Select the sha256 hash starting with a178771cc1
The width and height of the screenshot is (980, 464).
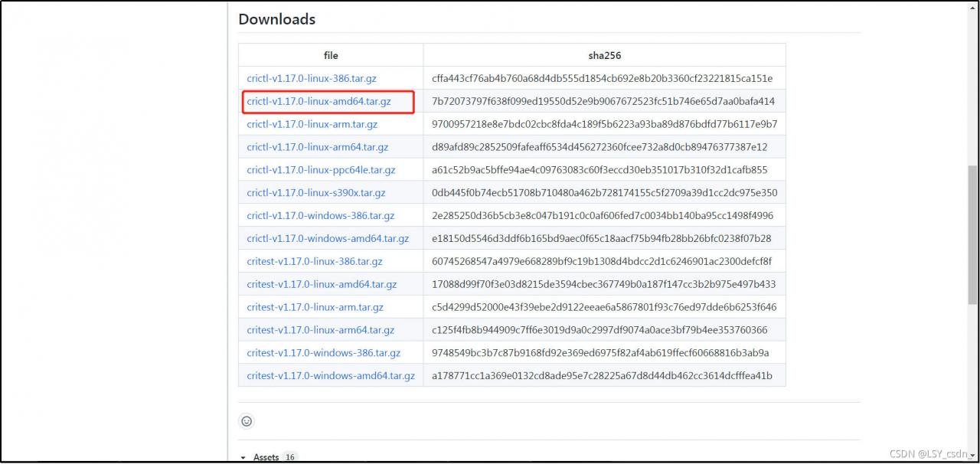tap(602, 376)
